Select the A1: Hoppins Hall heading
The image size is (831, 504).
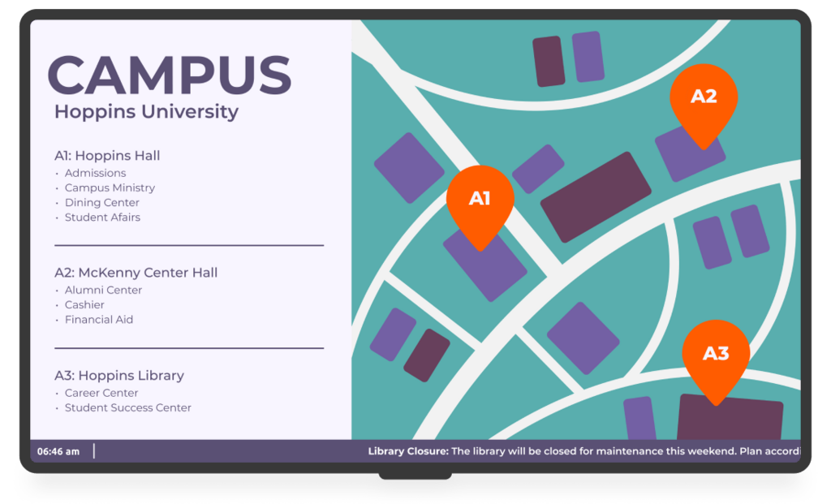point(107,156)
